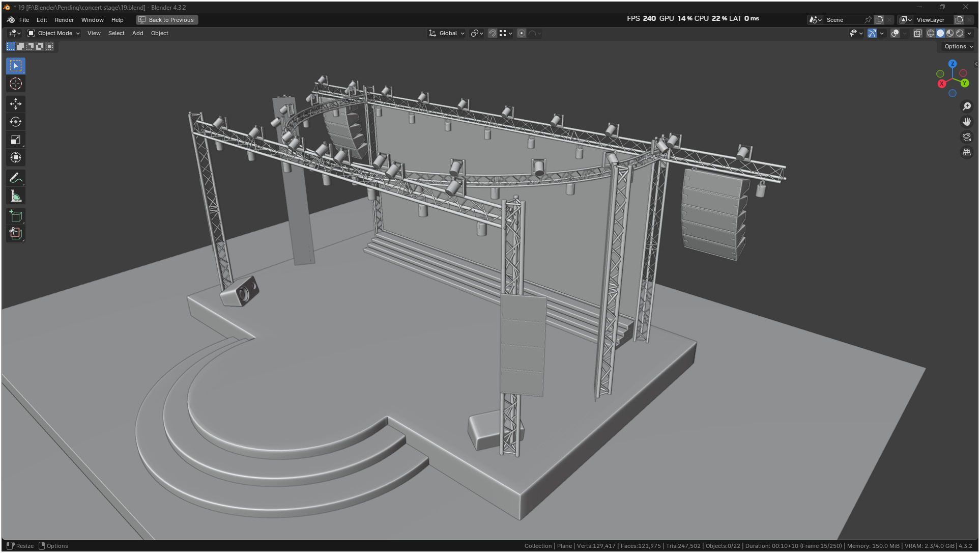Select the Measure tool
Image resolution: width=980 pixels, height=553 pixels.
(16, 196)
